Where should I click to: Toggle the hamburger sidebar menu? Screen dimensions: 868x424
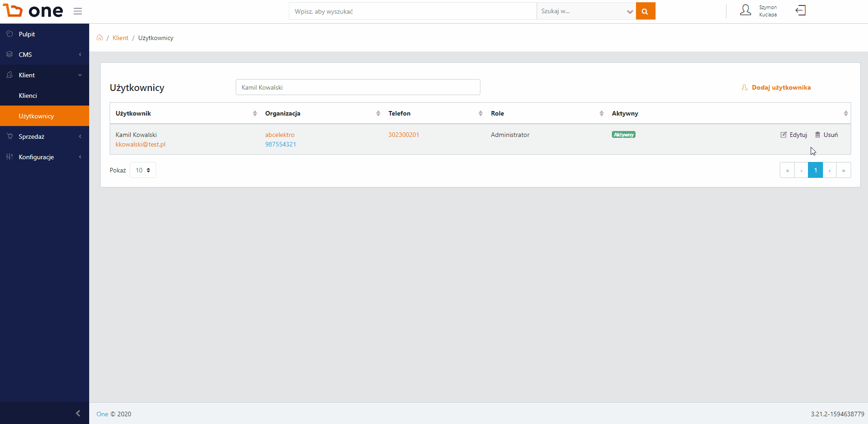[x=78, y=11]
